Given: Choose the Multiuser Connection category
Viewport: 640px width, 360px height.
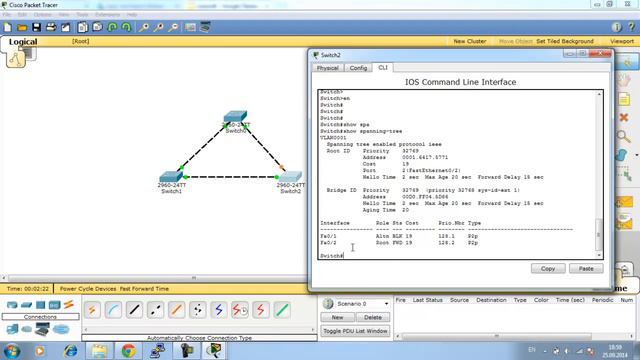Looking at the screenshot, I should click(x=61, y=329).
